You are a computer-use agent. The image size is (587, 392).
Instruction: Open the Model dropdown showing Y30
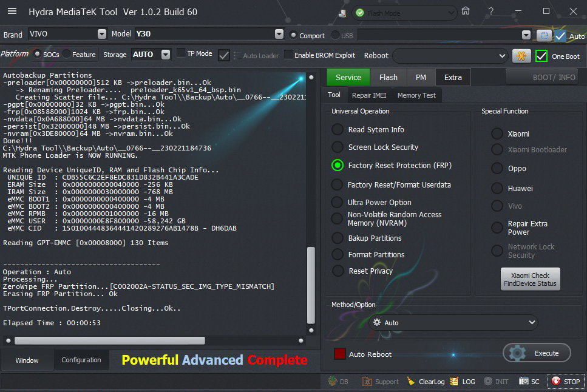[x=279, y=35]
